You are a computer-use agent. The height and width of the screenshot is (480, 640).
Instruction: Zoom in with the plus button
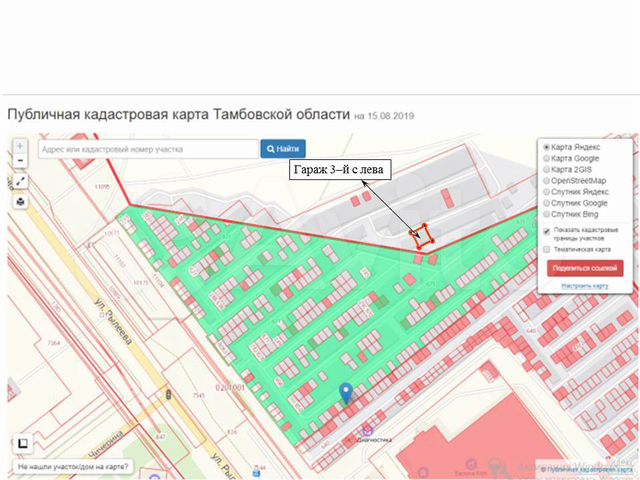coord(20,146)
